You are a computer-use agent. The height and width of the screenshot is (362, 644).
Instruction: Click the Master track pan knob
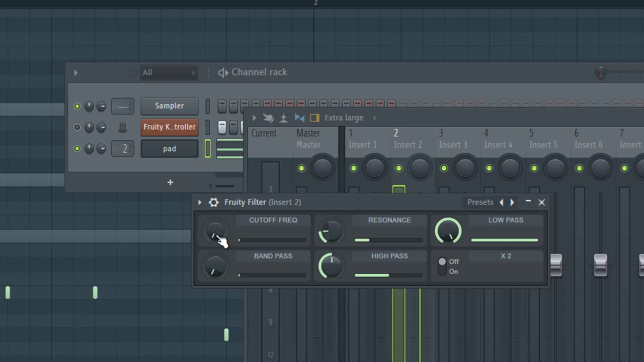(x=323, y=168)
